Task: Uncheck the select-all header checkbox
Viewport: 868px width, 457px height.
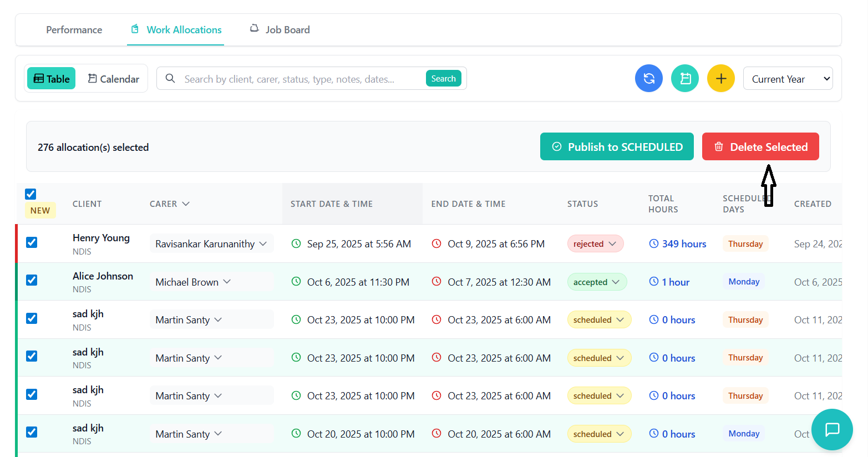Action: (31, 194)
